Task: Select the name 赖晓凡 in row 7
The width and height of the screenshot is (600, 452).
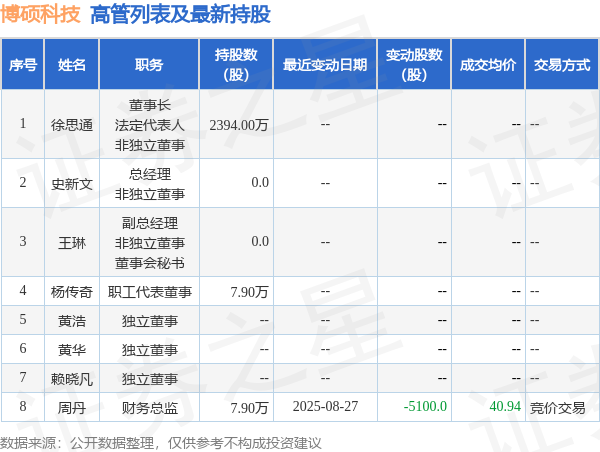Action: (x=72, y=379)
